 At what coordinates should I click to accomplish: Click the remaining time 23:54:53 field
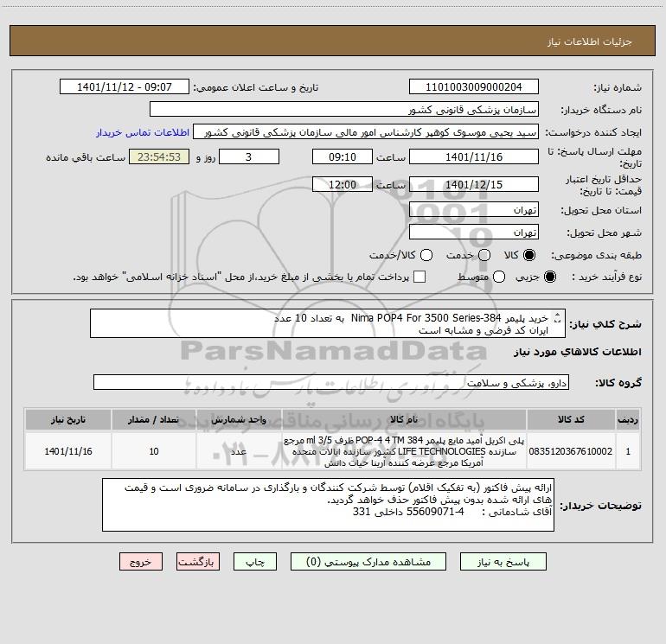click(x=159, y=157)
